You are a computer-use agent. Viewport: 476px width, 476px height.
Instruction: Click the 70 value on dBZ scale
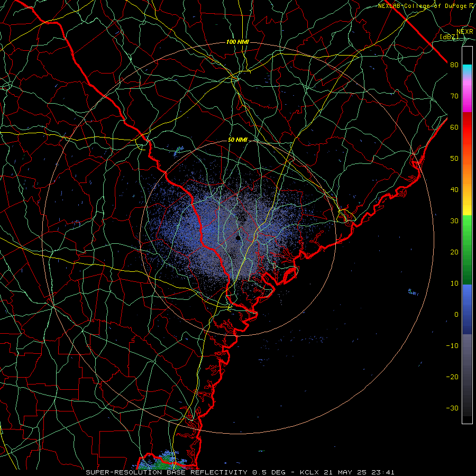coord(454,96)
